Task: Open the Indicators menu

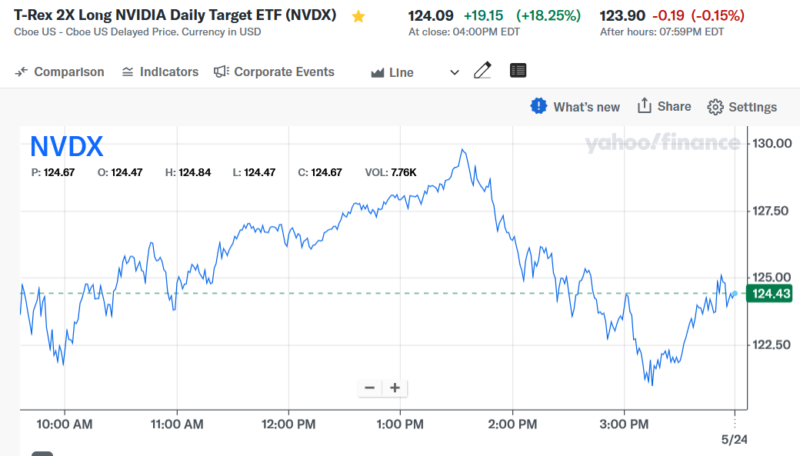Action: point(160,72)
